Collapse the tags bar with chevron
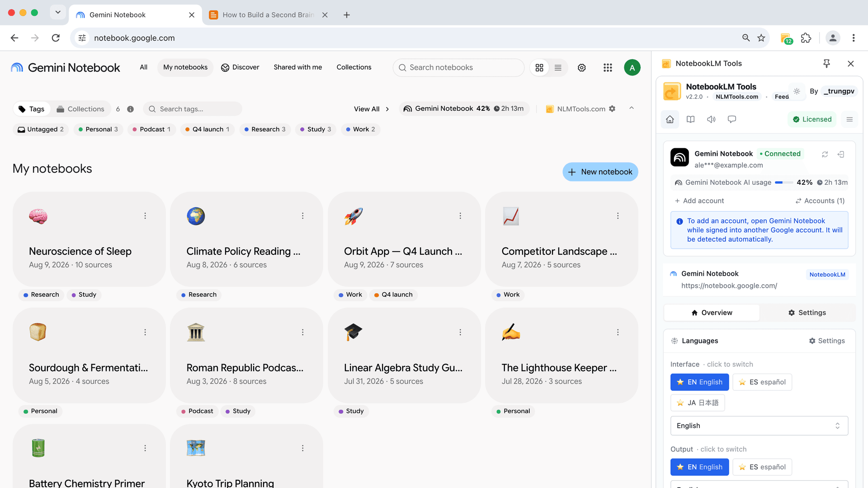868x488 pixels. coord(632,108)
